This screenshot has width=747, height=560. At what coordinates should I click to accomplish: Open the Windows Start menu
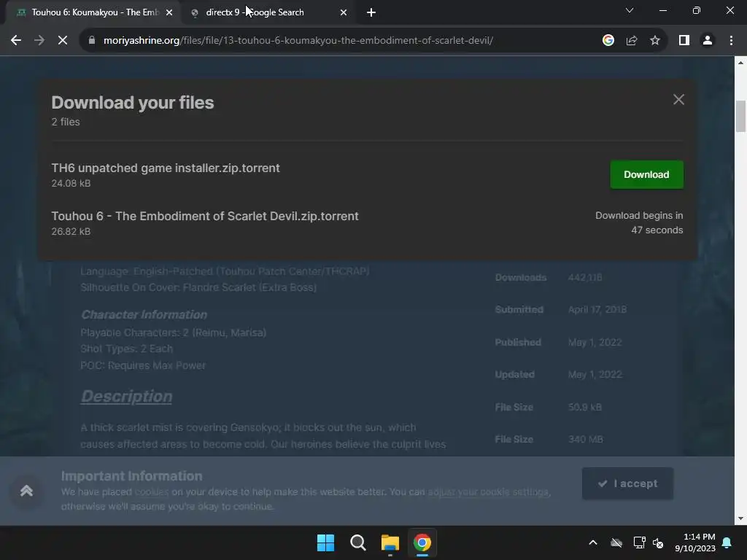(x=325, y=542)
